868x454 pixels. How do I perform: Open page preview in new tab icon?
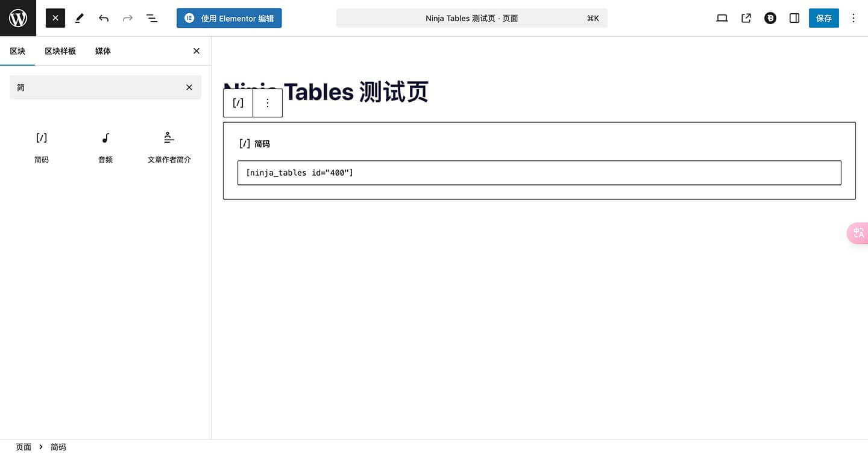pyautogui.click(x=746, y=18)
